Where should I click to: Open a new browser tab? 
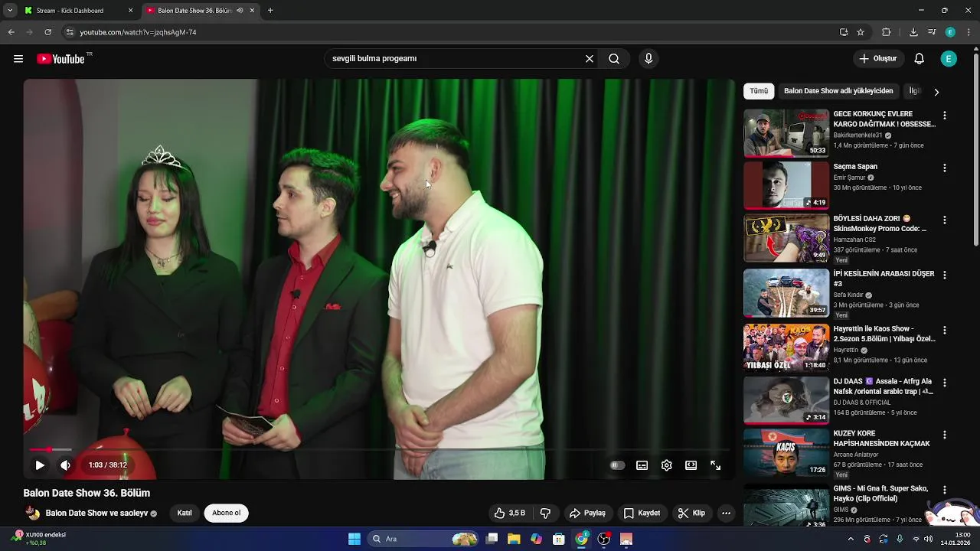click(270, 11)
